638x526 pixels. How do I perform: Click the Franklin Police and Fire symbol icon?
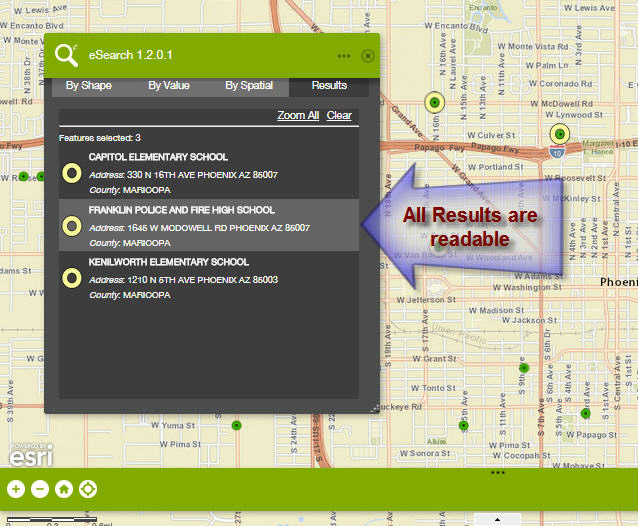(72, 226)
